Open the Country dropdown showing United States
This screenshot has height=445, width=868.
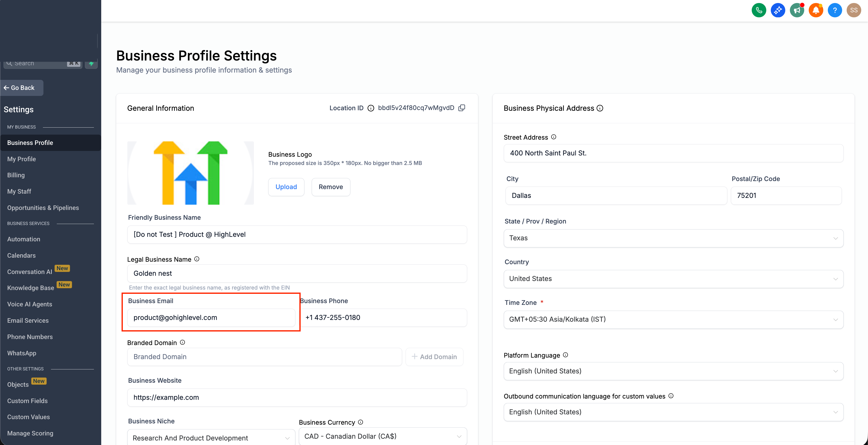[673, 279]
